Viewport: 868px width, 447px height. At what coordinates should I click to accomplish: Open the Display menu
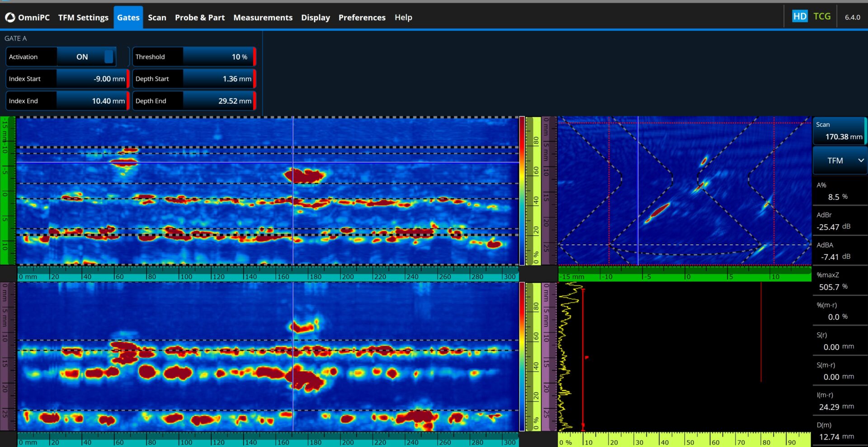tap(315, 18)
